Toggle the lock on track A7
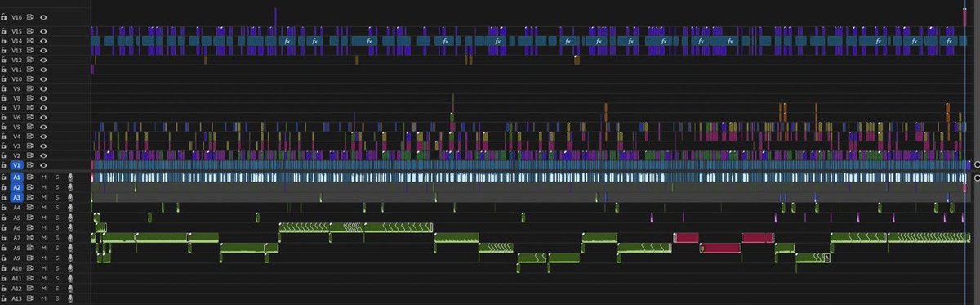The image size is (980, 305). (4, 237)
